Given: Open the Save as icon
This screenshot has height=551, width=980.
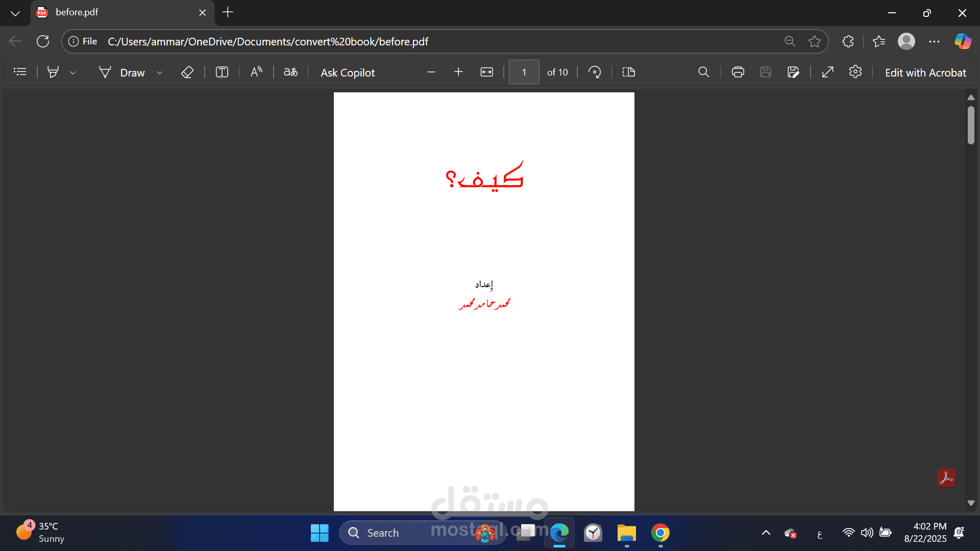Looking at the screenshot, I should (793, 72).
